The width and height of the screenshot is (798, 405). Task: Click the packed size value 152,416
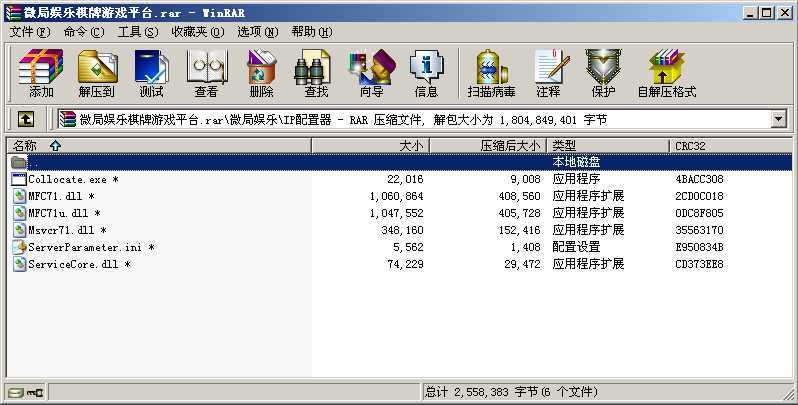click(x=520, y=230)
